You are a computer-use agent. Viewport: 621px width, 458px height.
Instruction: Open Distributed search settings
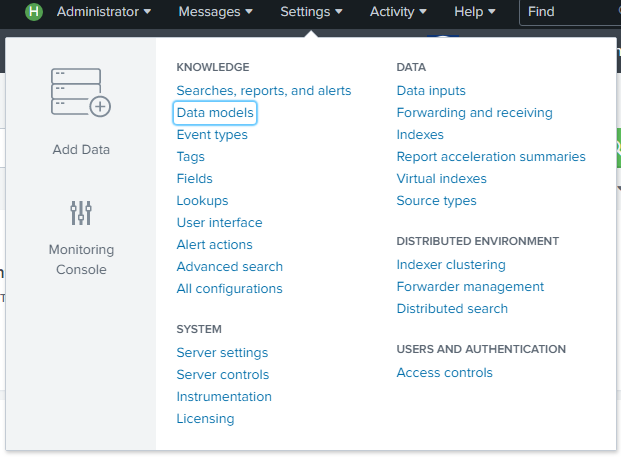pos(452,309)
